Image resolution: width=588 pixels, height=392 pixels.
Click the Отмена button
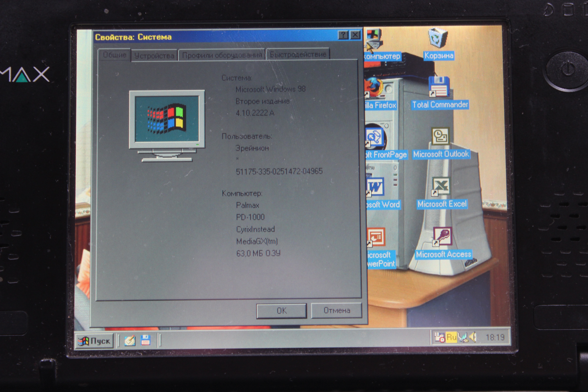tap(337, 310)
